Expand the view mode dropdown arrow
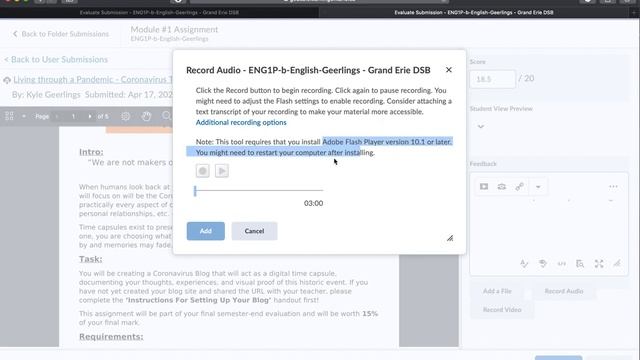Image resolution: width=640 pixels, height=360 pixels. click(x=24, y=116)
